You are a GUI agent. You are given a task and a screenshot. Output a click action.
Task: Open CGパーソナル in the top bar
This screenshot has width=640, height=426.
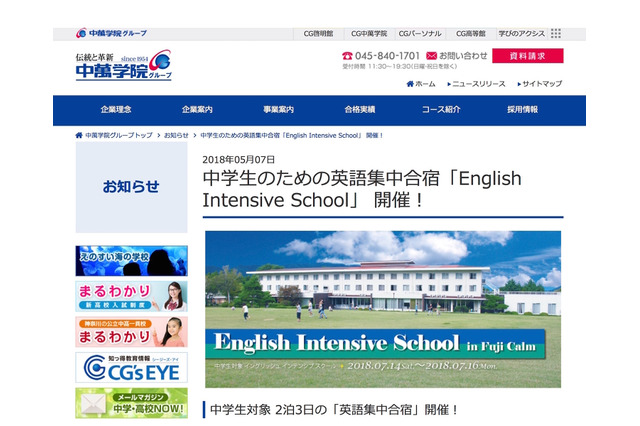click(420, 33)
